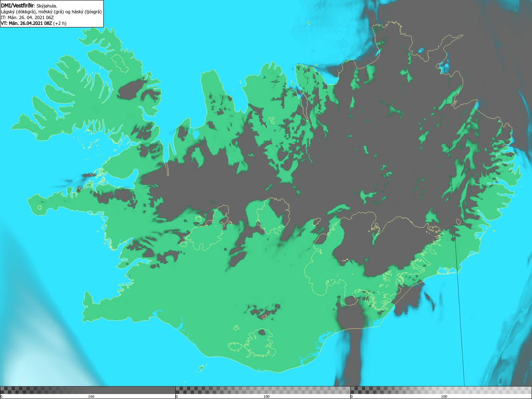Image resolution: width=532 pixels, height=399 pixels.
Task: Click the medium gray mid-cloud color scale bar
Action: (x=263, y=390)
